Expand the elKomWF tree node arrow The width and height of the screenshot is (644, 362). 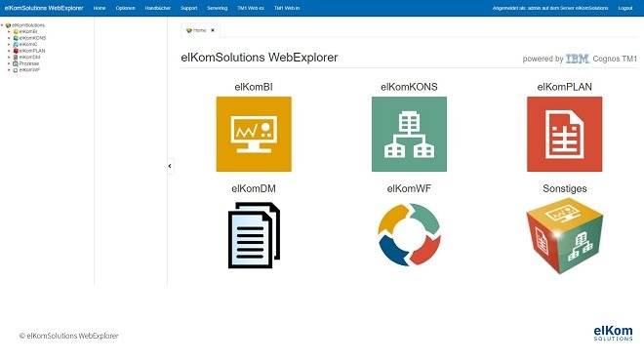(9, 70)
